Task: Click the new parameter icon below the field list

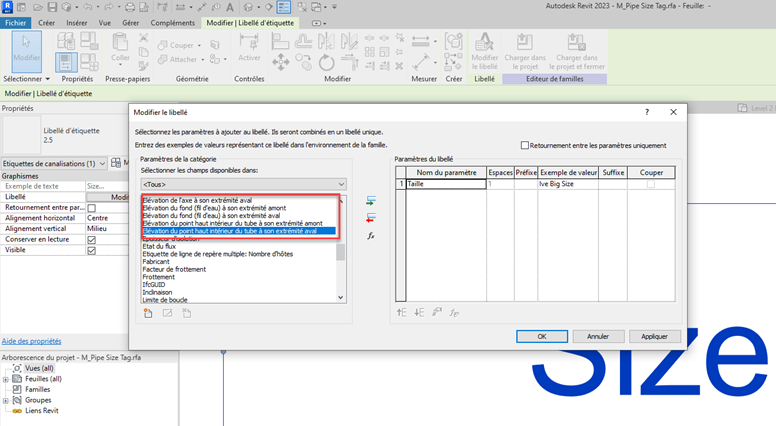Action: tap(148, 313)
